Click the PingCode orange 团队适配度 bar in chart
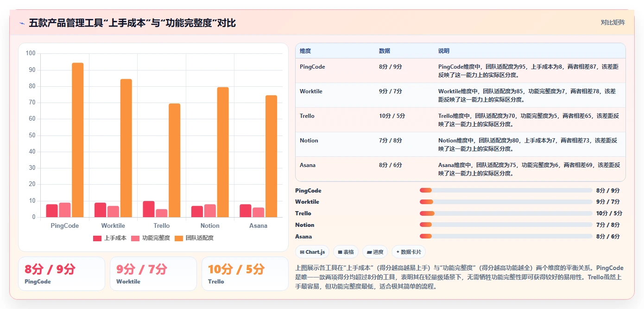The width and height of the screenshot is (644, 309). 78,140
